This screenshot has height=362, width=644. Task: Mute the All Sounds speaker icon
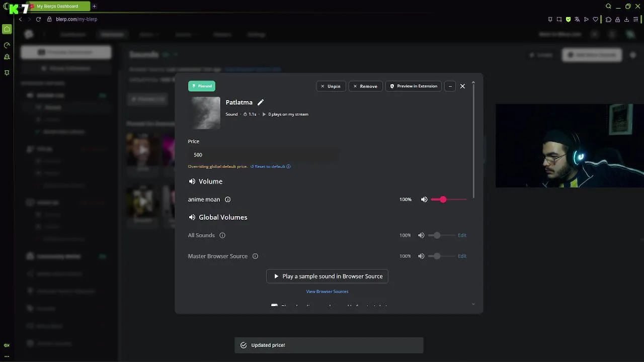tap(421, 235)
